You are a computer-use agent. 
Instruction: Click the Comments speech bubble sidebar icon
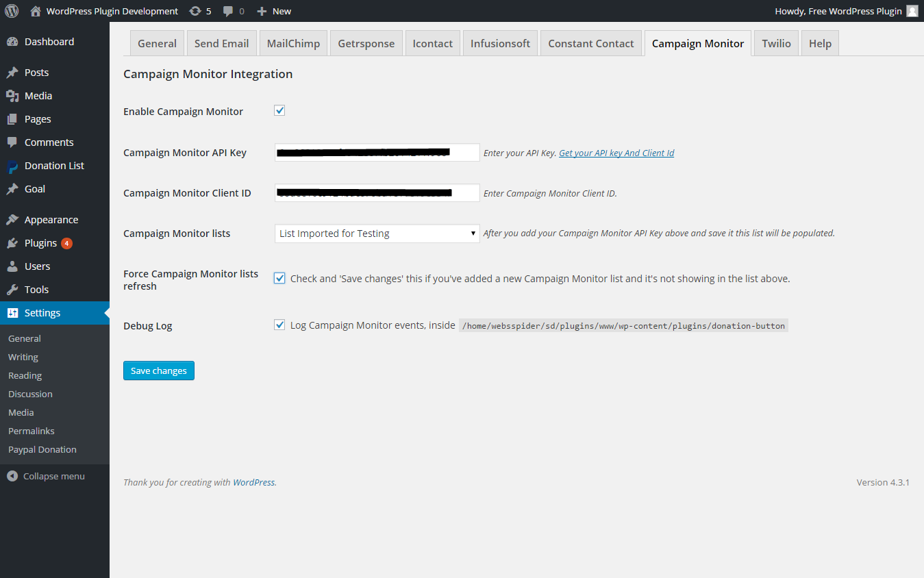pos(12,142)
